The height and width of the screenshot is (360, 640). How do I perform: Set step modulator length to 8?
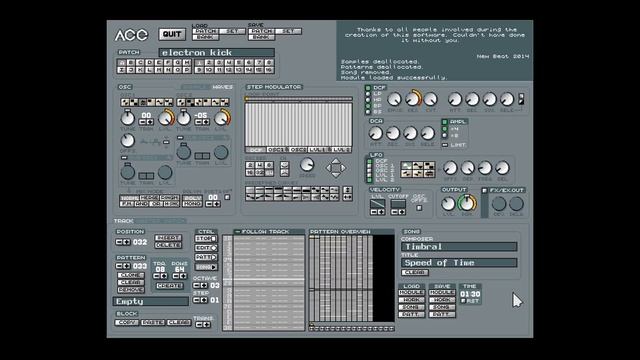tap(269, 165)
